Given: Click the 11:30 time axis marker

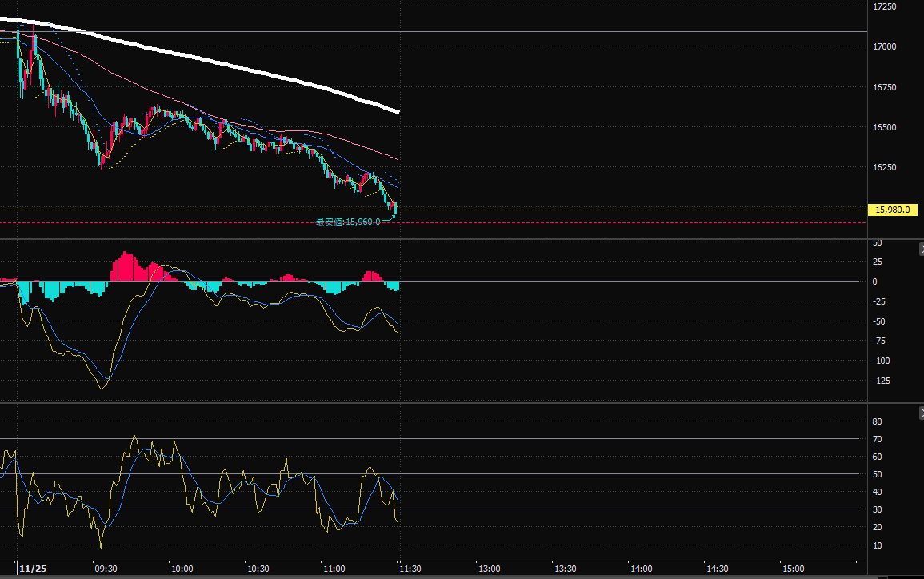Looking at the screenshot, I should point(411,569).
